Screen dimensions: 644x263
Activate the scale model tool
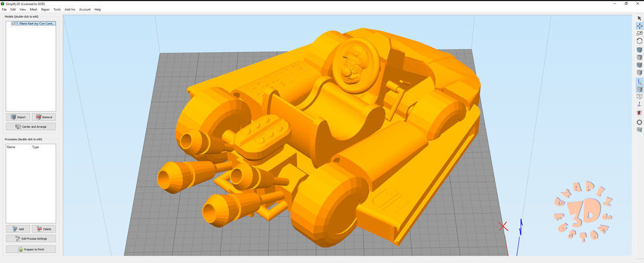tap(639, 33)
